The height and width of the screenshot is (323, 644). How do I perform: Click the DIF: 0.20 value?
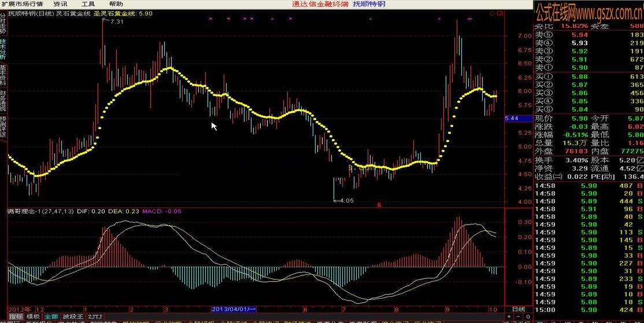(91, 211)
